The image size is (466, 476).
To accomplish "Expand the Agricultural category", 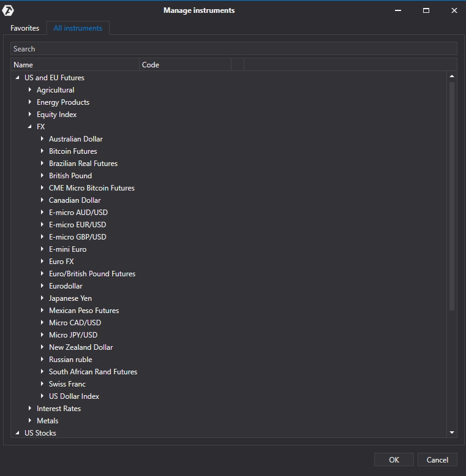I will pos(30,90).
